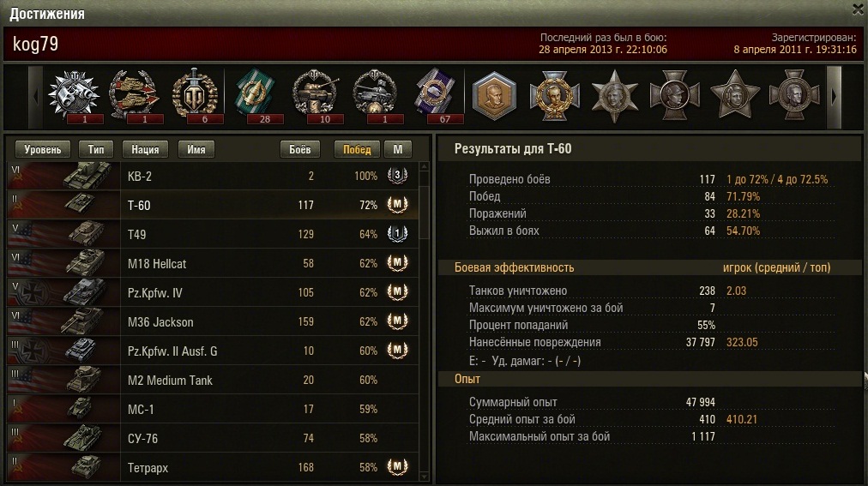
Task: Select the purple ribbon medal with count 67
Action: pyautogui.click(x=437, y=96)
